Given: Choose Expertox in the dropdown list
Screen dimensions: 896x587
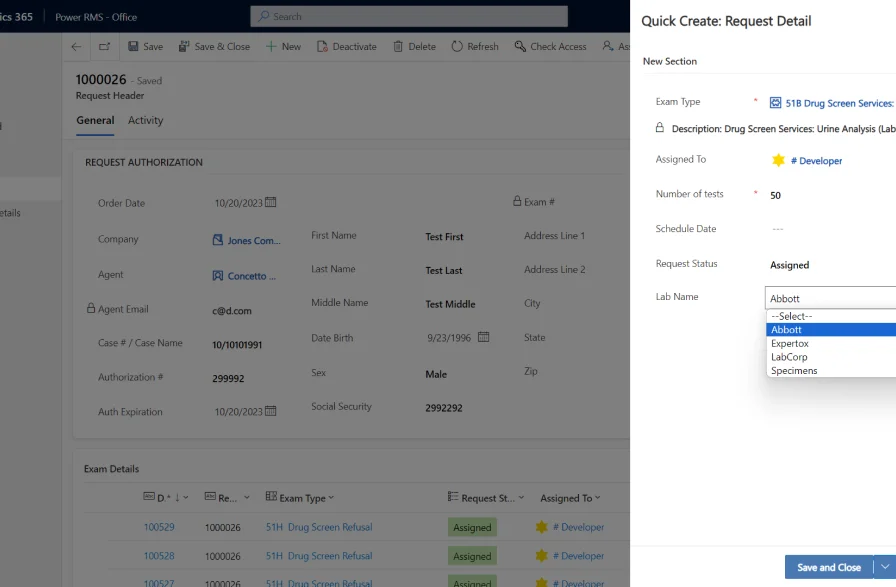Looking at the screenshot, I should [x=789, y=343].
